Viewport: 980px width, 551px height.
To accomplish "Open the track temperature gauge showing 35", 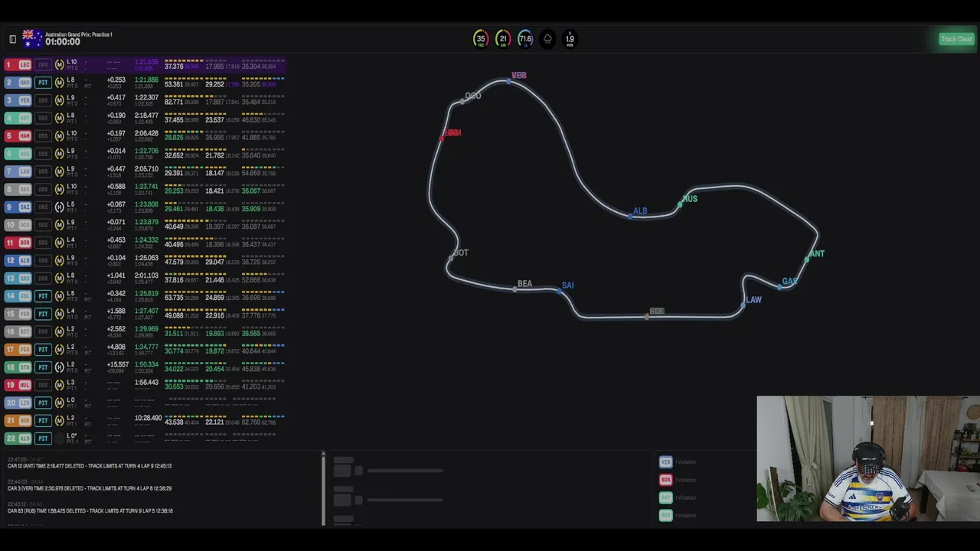I will tap(481, 39).
